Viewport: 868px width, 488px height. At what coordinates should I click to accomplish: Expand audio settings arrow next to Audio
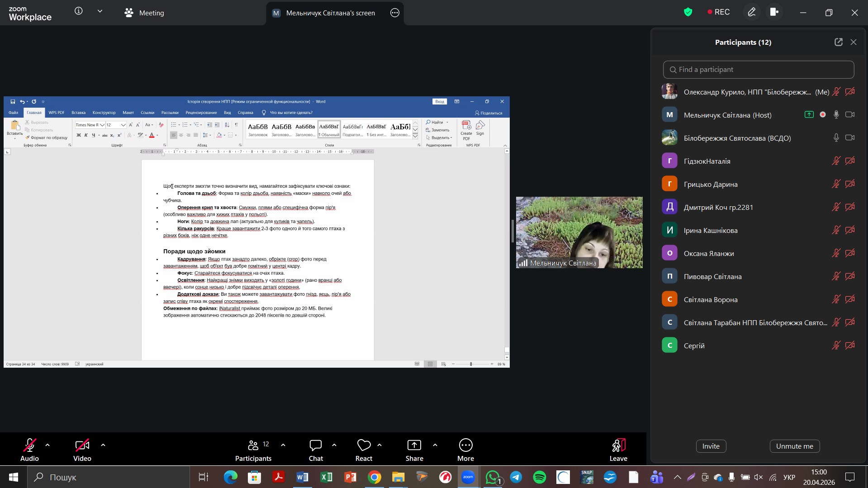[x=47, y=445]
